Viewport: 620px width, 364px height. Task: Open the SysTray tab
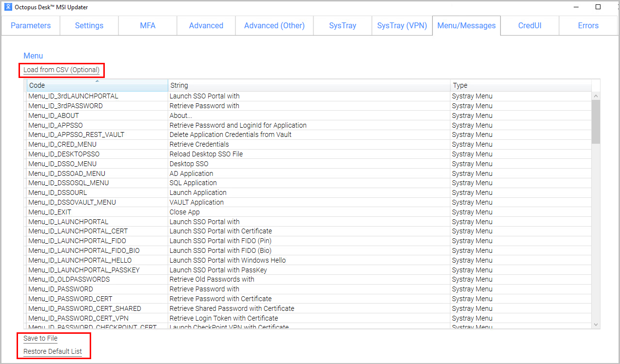pos(343,25)
